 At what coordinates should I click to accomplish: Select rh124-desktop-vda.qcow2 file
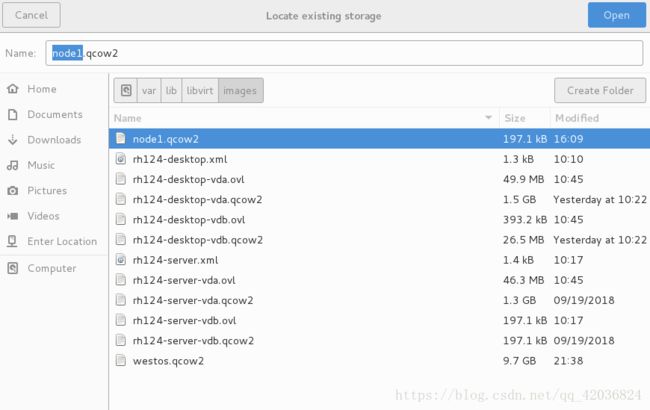pyautogui.click(x=379, y=199)
